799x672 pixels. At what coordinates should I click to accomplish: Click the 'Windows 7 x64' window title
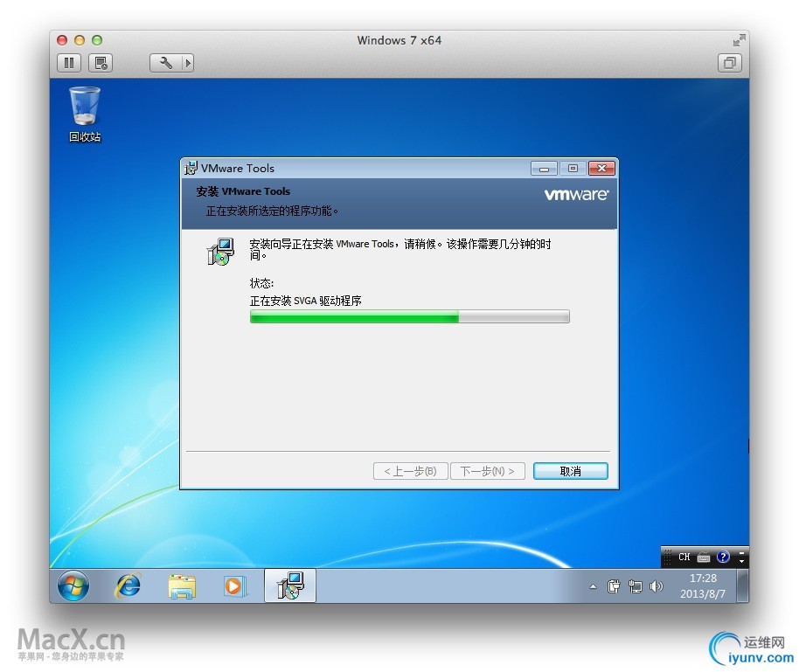(399, 40)
